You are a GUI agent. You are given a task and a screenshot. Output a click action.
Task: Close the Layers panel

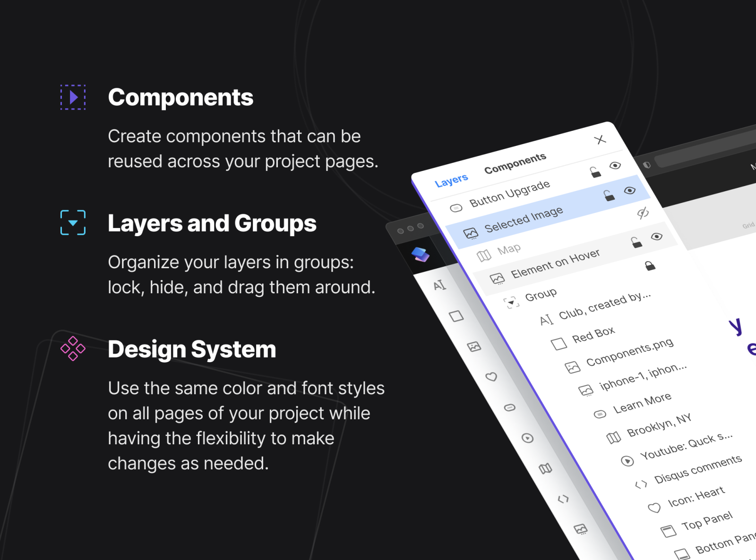point(600,140)
